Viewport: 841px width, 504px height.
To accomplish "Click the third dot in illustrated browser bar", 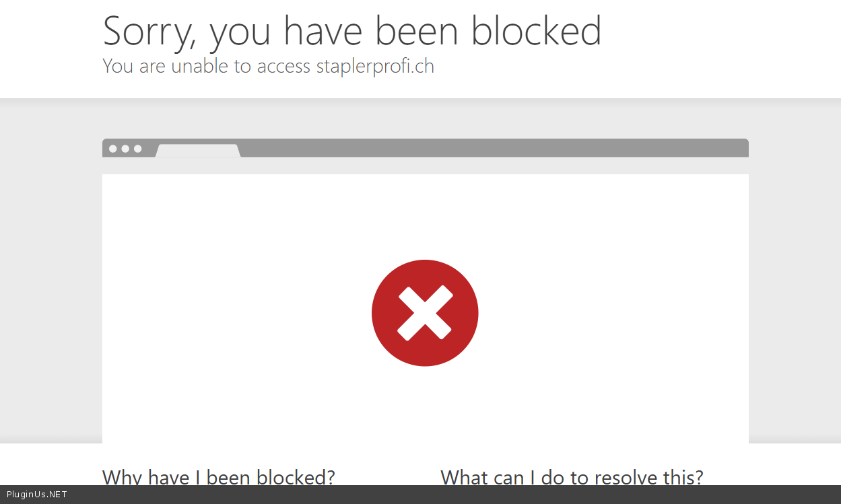I will (x=137, y=149).
